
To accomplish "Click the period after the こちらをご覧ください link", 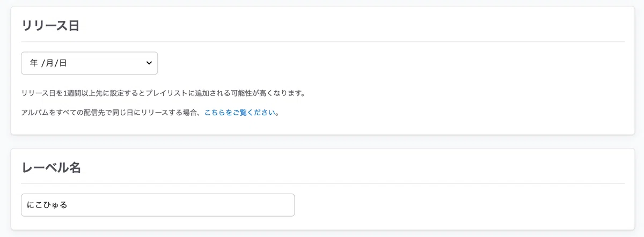I will coord(277,113).
